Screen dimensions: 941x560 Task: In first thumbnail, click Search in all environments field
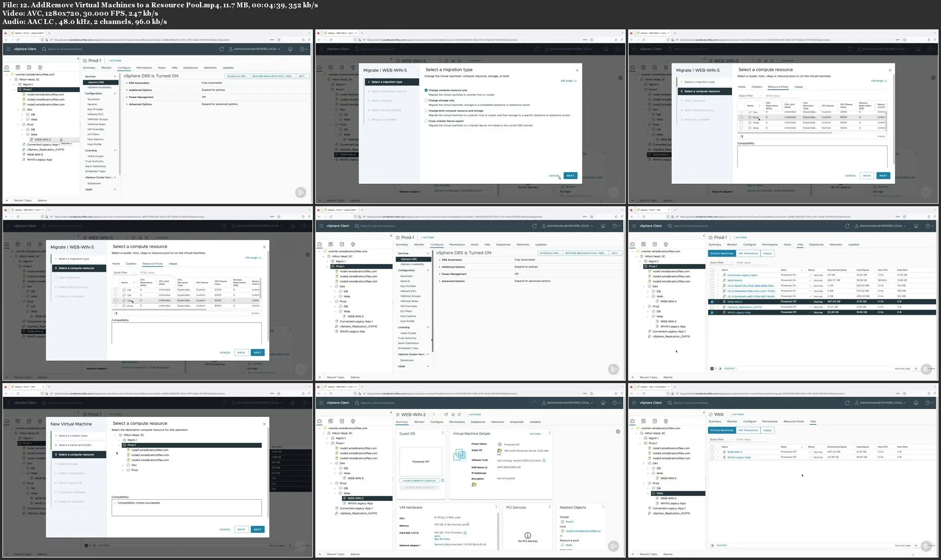[64, 49]
